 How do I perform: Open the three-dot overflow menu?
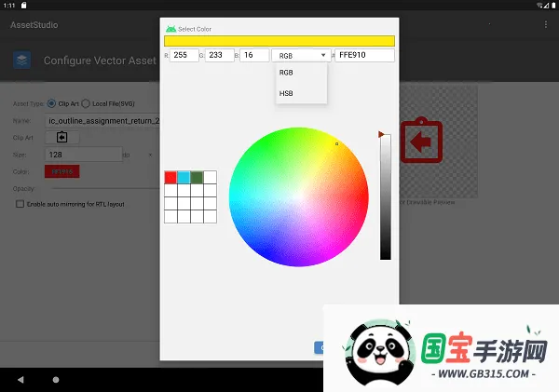tap(545, 24)
